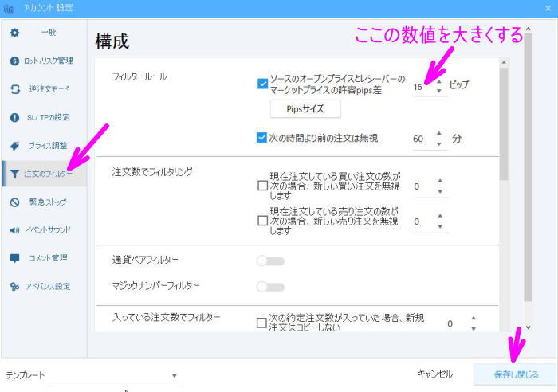This screenshot has height=392, width=558.
Task: Click the inner panel scrollbar up arrow
Action: click(x=504, y=63)
